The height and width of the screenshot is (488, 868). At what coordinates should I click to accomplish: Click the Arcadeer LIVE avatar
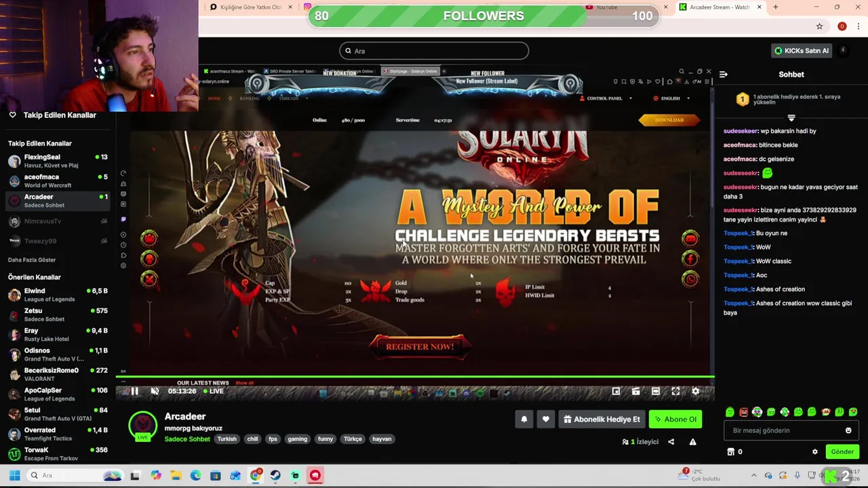coord(142,426)
